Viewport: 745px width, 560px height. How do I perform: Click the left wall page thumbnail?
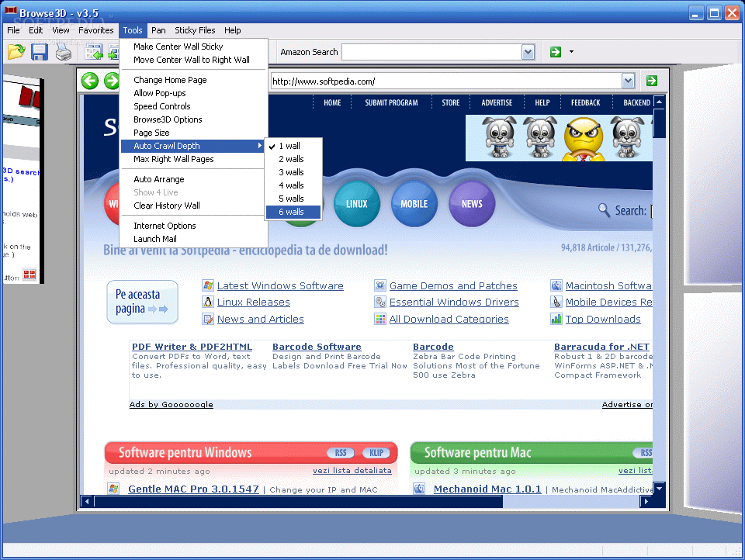(23, 181)
